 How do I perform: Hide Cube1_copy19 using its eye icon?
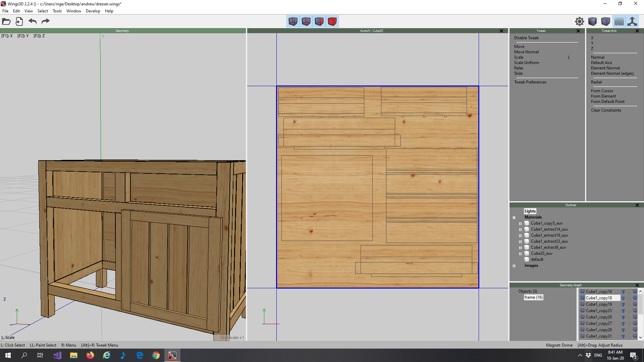click(623, 305)
